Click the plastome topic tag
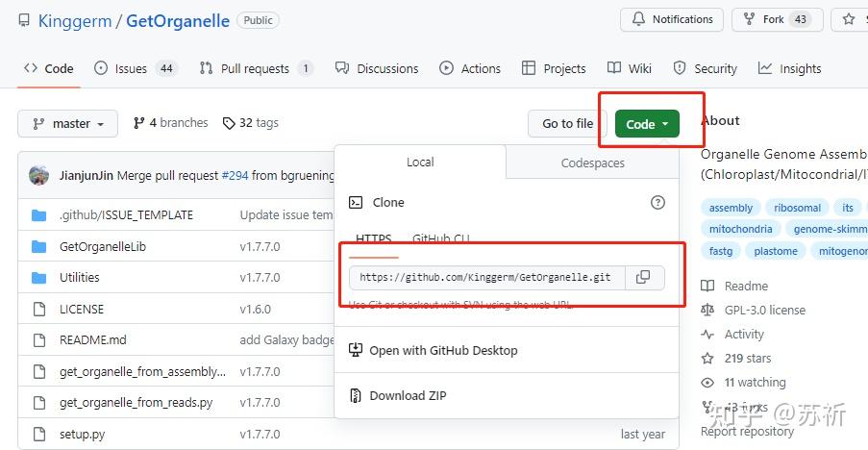The height and width of the screenshot is (450, 868). (775, 251)
